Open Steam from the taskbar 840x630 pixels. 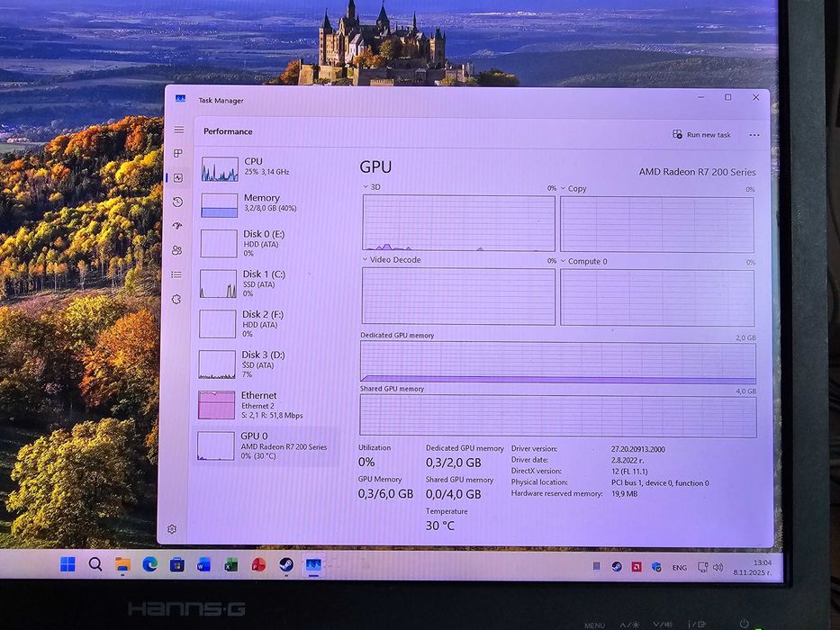point(286,564)
